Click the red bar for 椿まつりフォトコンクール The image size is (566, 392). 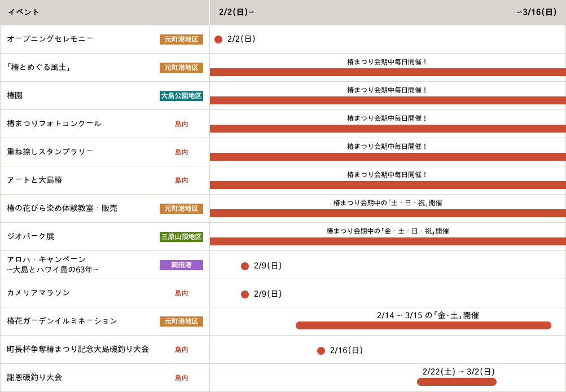click(388, 129)
